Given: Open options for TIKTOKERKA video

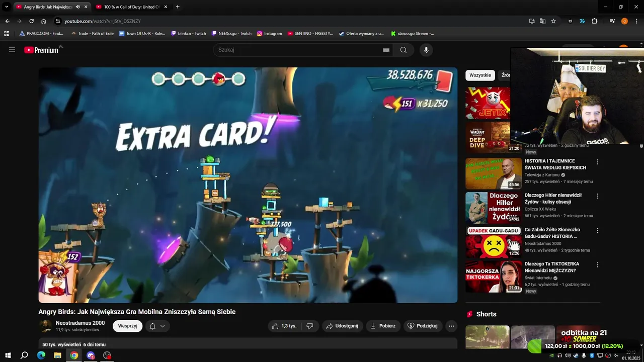Looking at the screenshot, I should tap(598, 265).
